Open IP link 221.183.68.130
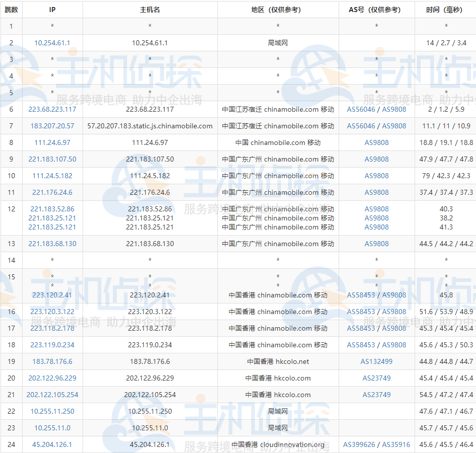 [x=52, y=244]
